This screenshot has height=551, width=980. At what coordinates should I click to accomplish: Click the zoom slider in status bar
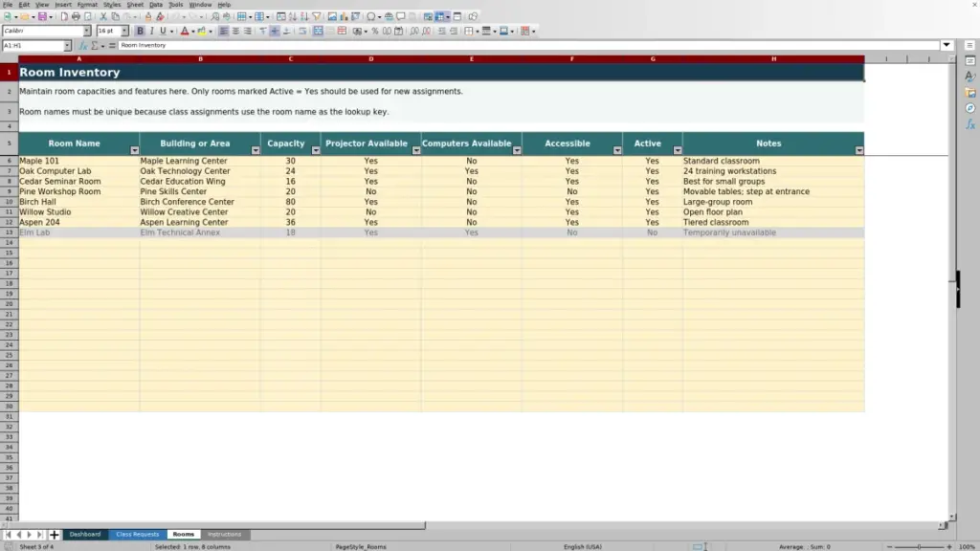[920, 546]
